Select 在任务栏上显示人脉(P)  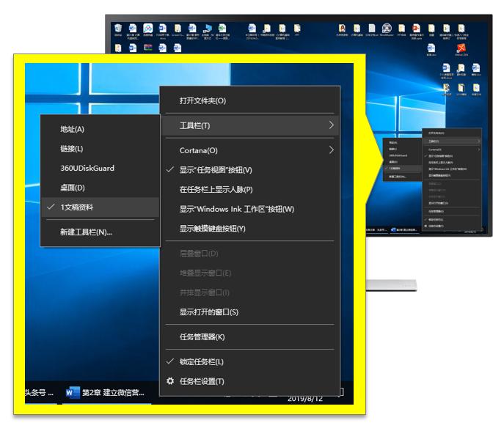249,190
